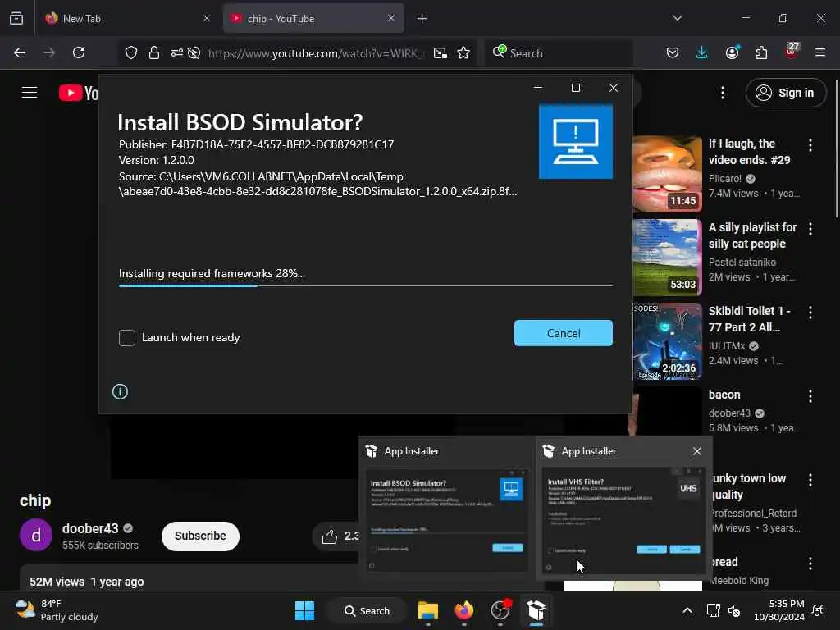Reload the current page
The height and width of the screenshot is (630, 840).
[79, 52]
